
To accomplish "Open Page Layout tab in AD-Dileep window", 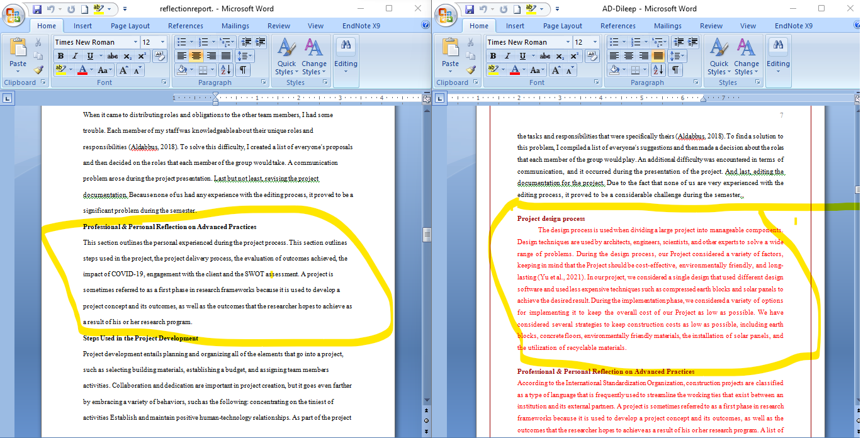I will pyautogui.click(x=563, y=26).
